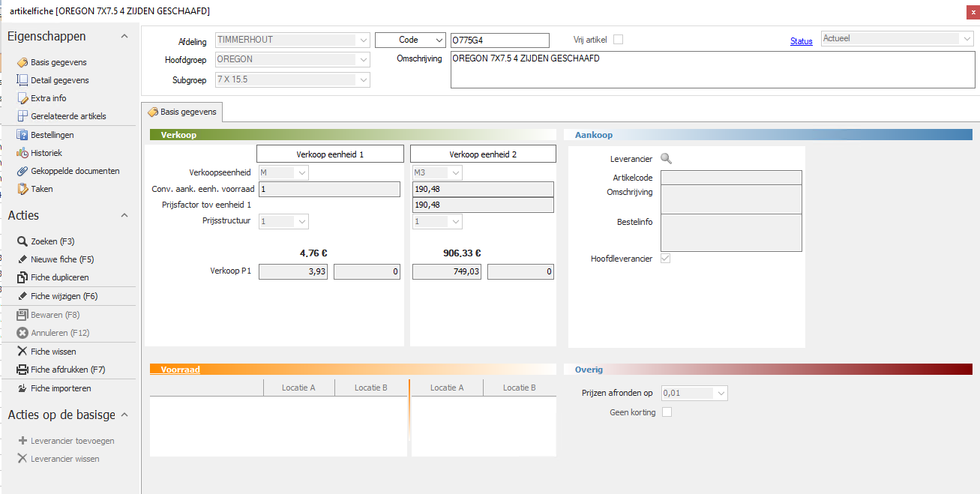This screenshot has width=980, height=494.
Task: Click Fiche afdrukken printer icon
Action: pyautogui.click(x=22, y=370)
